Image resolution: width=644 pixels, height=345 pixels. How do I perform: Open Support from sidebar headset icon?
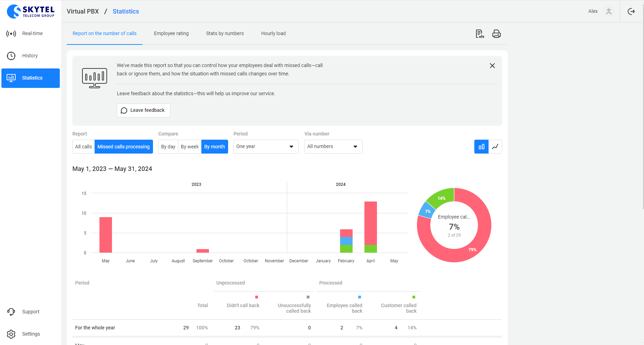[11, 312]
